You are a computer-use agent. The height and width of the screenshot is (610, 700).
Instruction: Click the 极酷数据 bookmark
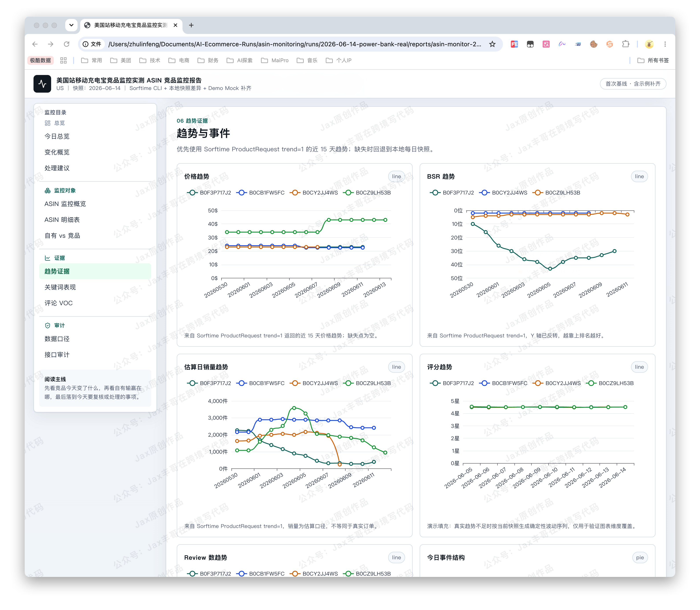point(41,60)
